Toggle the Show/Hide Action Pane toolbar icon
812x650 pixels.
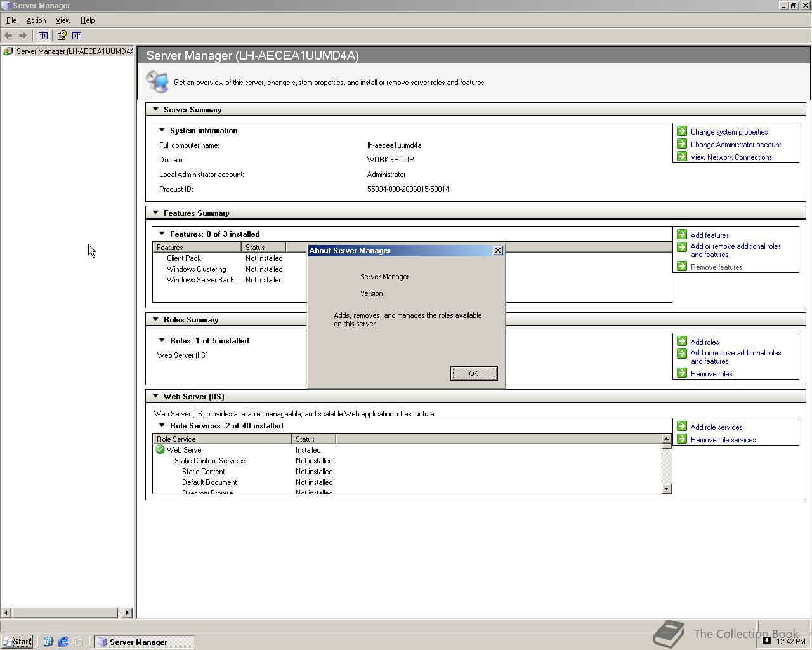point(77,36)
